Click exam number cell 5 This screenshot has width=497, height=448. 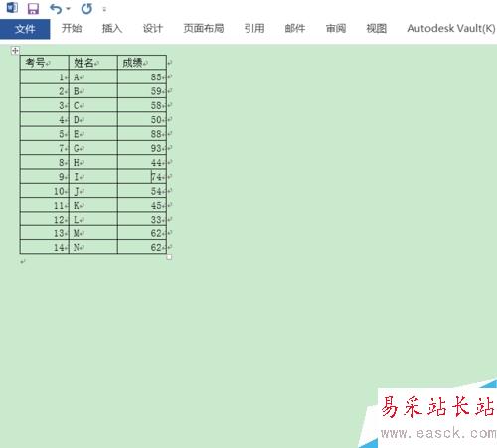pos(45,134)
